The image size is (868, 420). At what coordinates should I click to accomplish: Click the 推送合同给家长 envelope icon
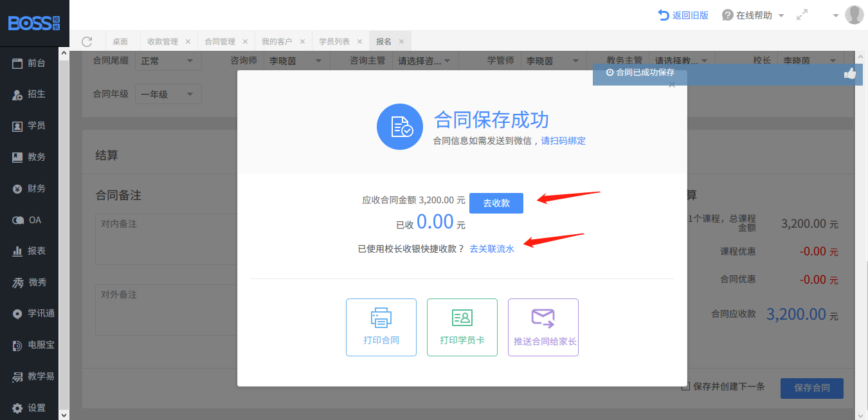[543, 318]
